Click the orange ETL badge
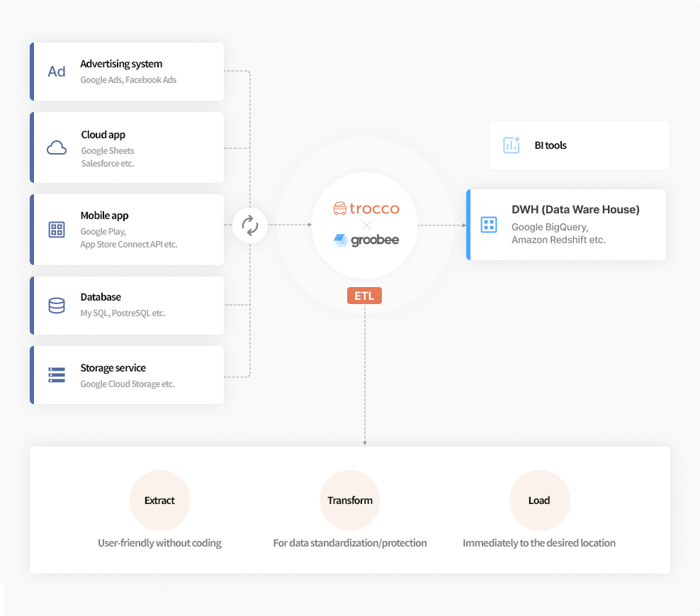 coord(364,296)
